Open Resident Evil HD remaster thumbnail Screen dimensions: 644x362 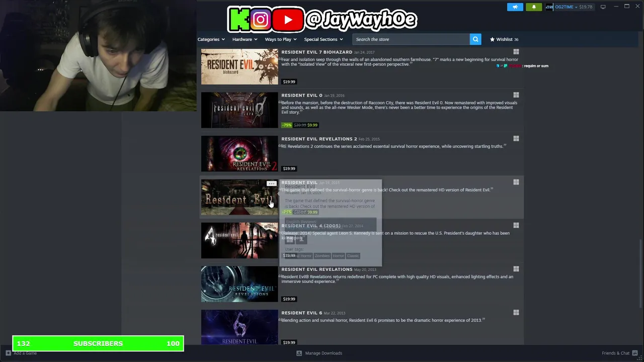(x=239, y=197)
